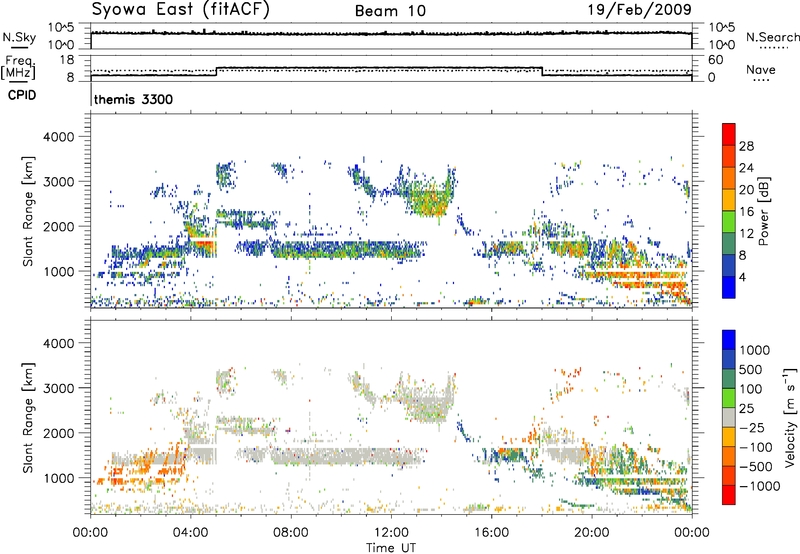The width and height of the screenshot is (800, 554).
Task: Click the '4000' tick on power panel
Action: [x=58, y=137]
